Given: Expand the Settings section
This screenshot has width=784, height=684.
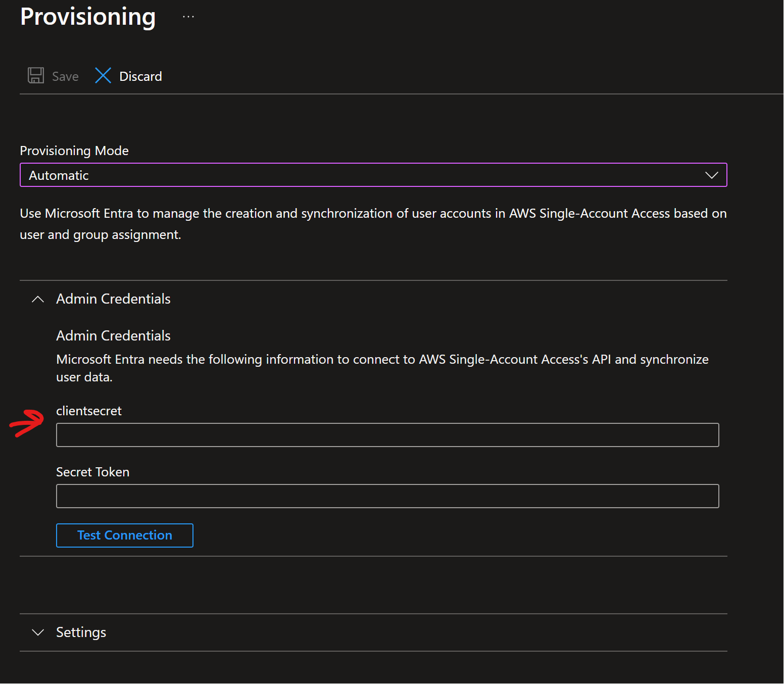Looking at the screenshot, I should pos(38,632).
